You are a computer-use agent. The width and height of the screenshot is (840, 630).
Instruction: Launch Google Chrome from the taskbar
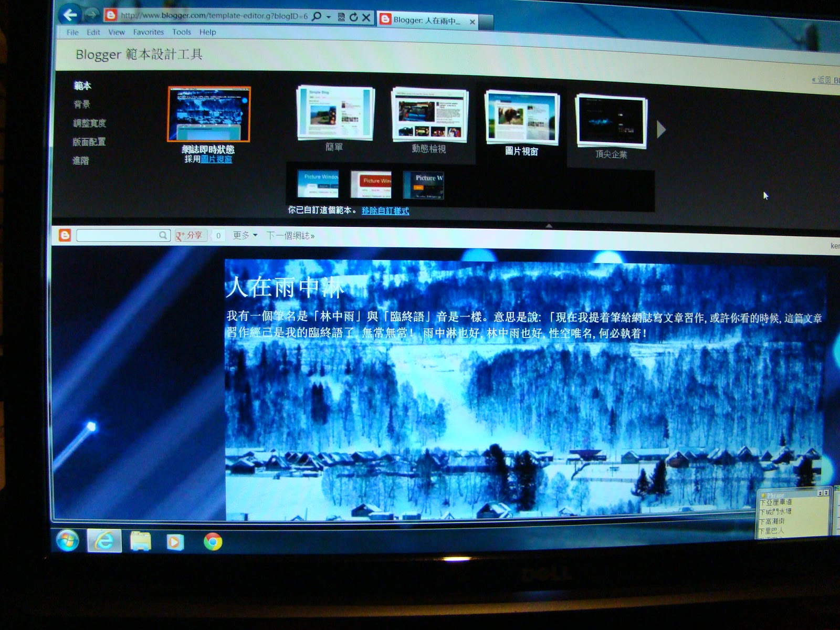(x=213, y=542)
